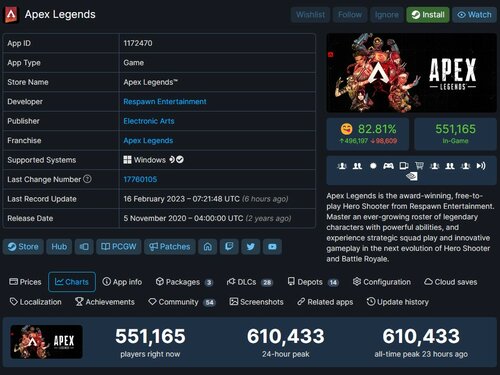Click the smiley face rating emoji
The height and width of the screenshot is (375, 500).
pos(347,129)
